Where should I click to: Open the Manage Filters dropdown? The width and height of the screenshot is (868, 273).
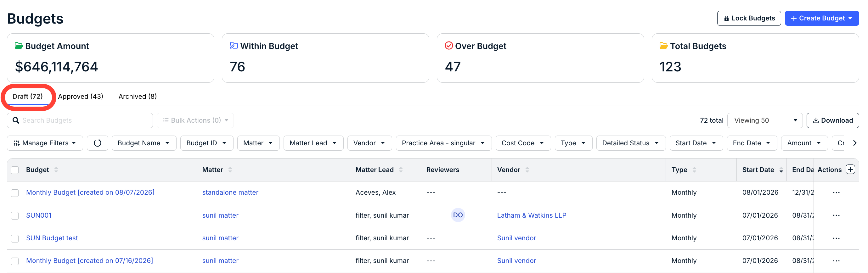45,143
